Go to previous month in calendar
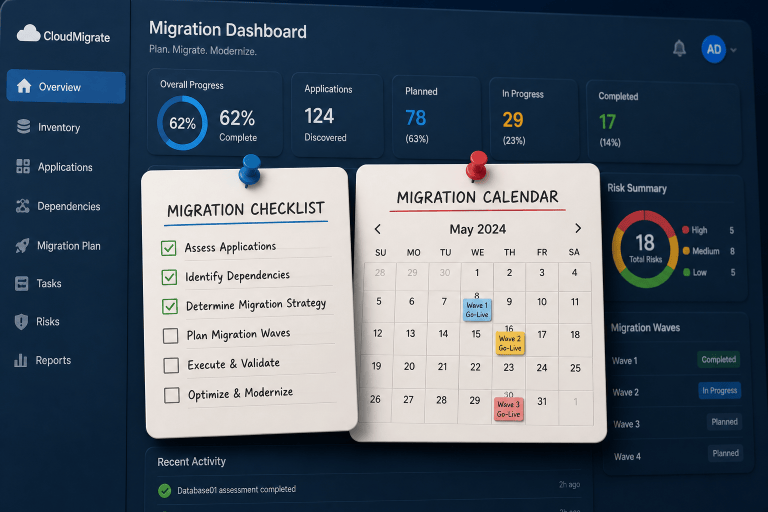The height and width of the screenshot is (512, 768). (x=378, y=229)
